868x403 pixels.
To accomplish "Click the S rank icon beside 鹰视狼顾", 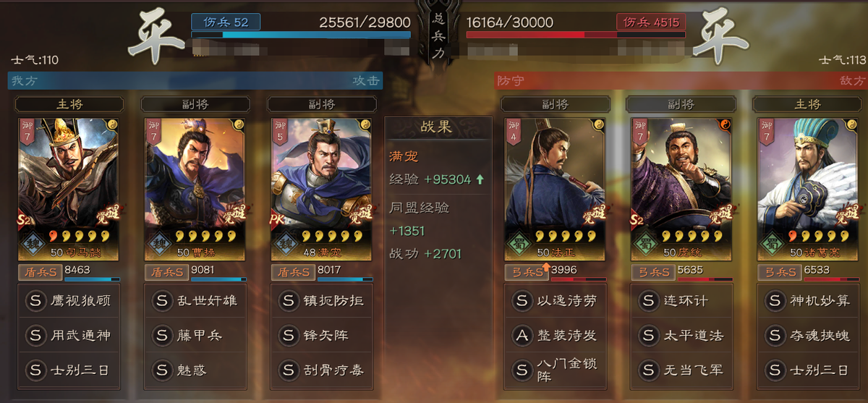I will pos(35,300).
